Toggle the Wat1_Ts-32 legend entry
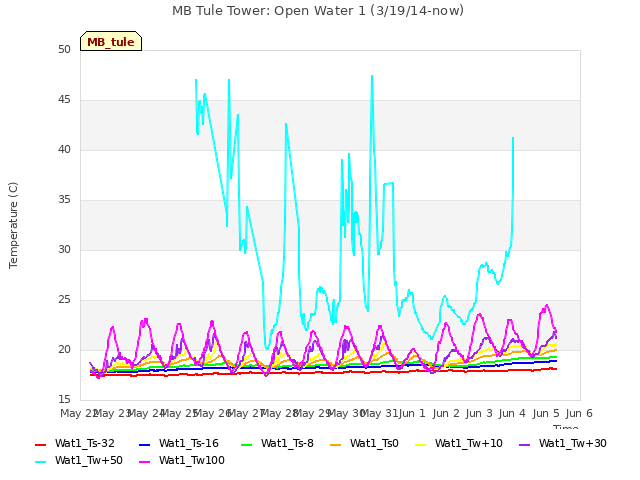Viewport: 640px width, 480px height. (x=75, y=444)
